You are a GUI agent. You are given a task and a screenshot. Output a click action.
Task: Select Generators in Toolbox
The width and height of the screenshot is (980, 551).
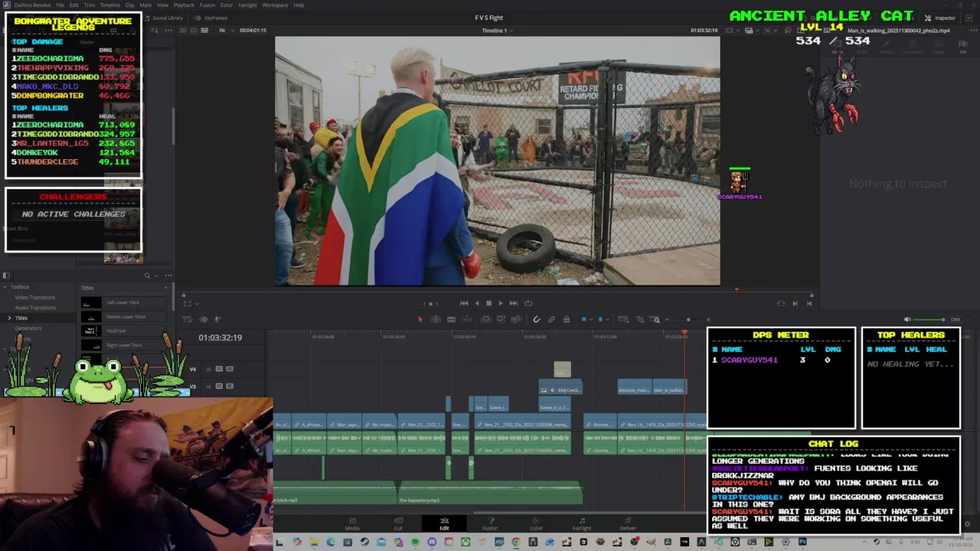[x=28, y=328]
